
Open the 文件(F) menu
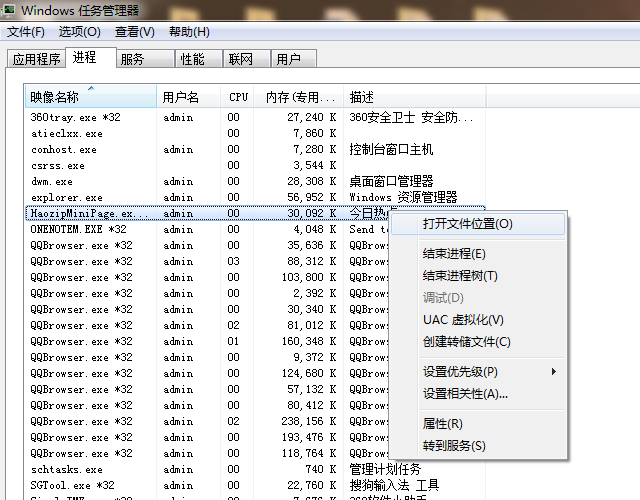click(x=26, y=32)
